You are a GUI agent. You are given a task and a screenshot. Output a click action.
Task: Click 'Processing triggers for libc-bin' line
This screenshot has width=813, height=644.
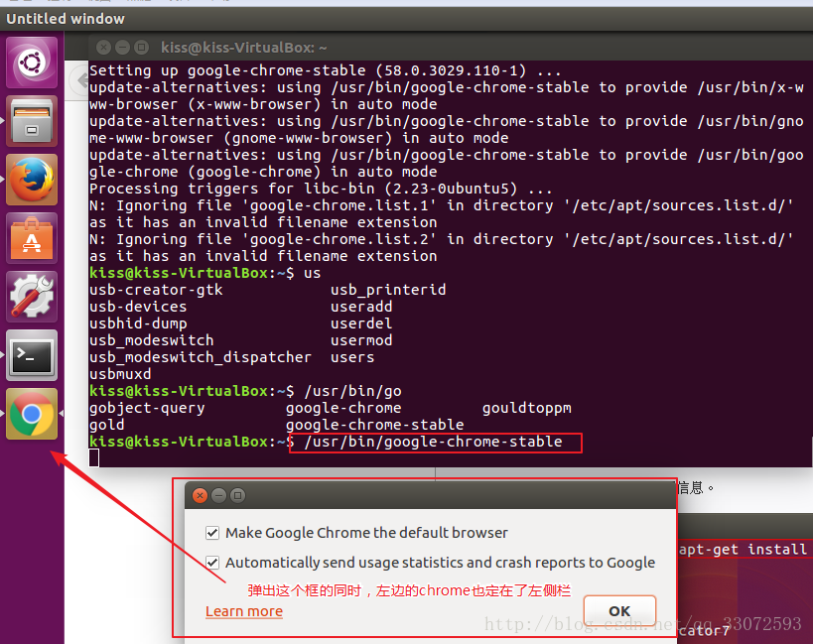pyautogui.click(x=321, y=189)
